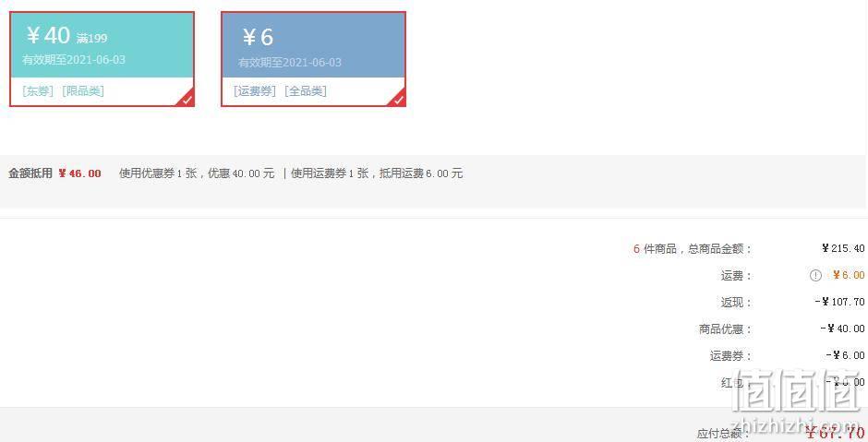Image resolution: width=868 pixels, height=442 pixels.
Task: Click the total goods amount ¥215.40
Action: coord(843,248)
